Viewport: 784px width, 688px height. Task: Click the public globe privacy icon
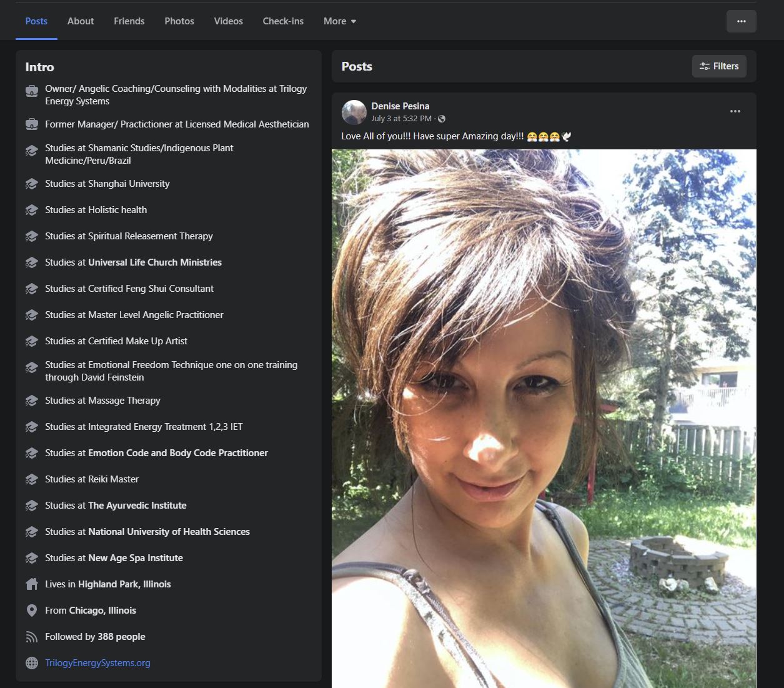tap(442, 119)
